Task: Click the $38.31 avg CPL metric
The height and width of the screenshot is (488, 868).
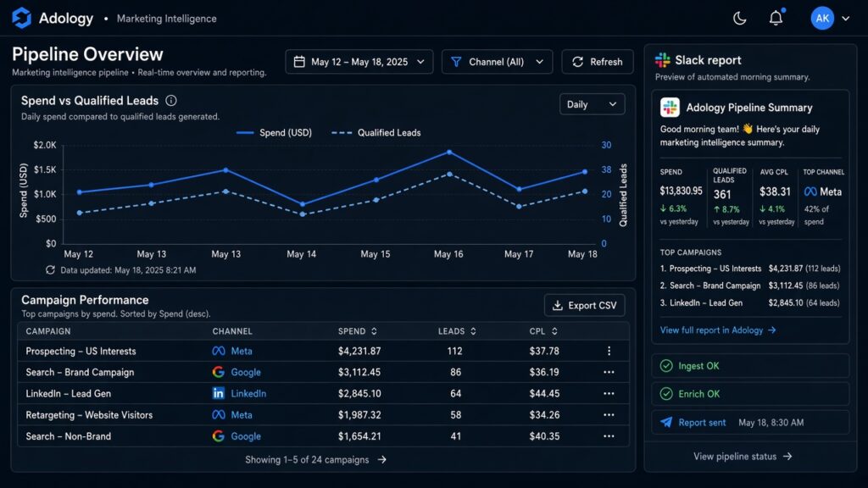Action: (775, 191)
